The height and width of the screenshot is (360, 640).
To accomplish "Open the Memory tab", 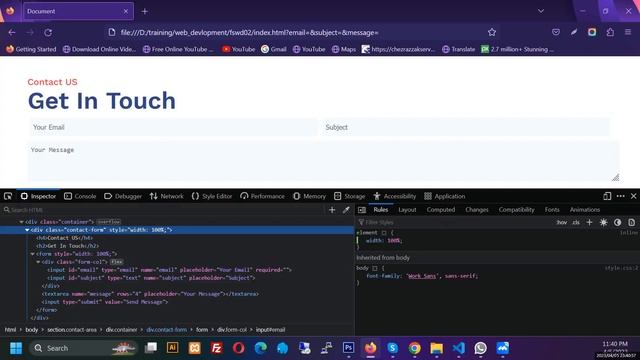I will pos(309,196).
